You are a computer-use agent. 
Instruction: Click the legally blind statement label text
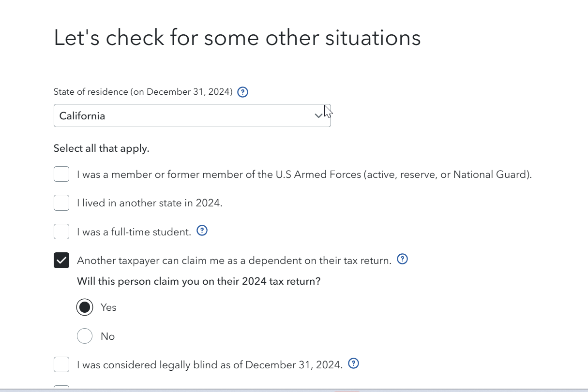pos(210,365)
